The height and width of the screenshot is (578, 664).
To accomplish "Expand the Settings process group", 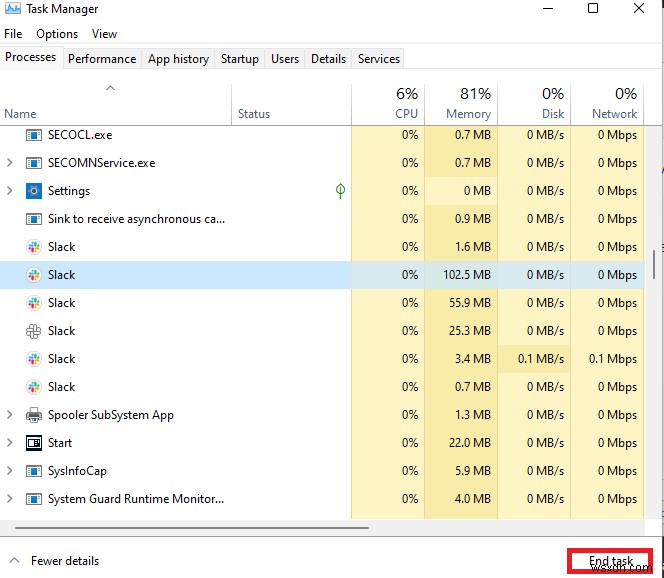I will pos(9,191).
